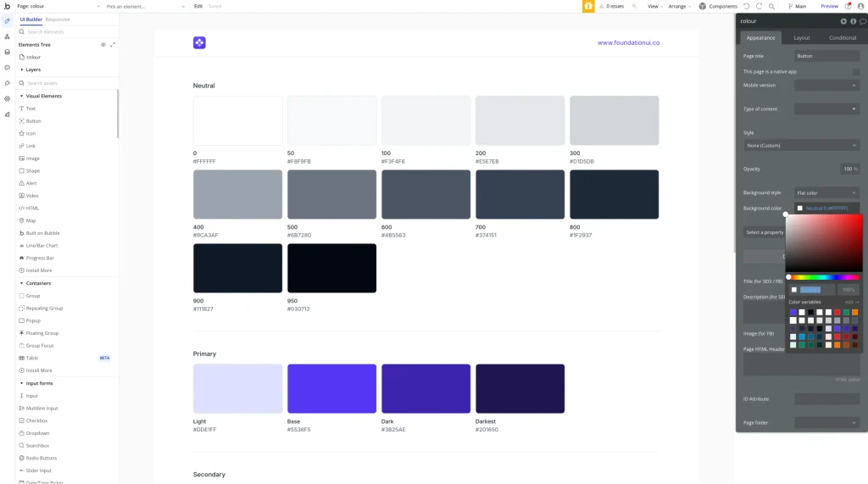Screen dimensions: 868x484
Task: Open comments bubble in colour inspector
Action: pyautogui.click(x=862, y=21)
